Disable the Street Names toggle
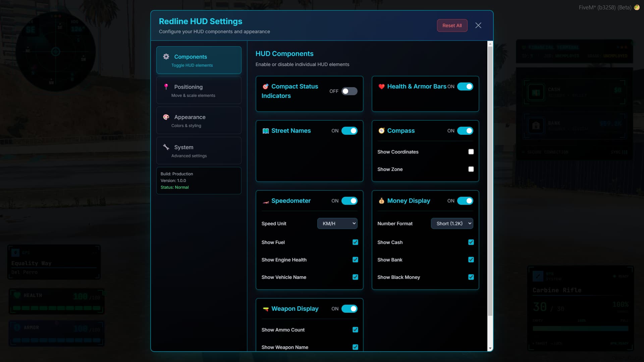Image resolution: width=644 pixels, height=362 pixels. coord(349,131)
